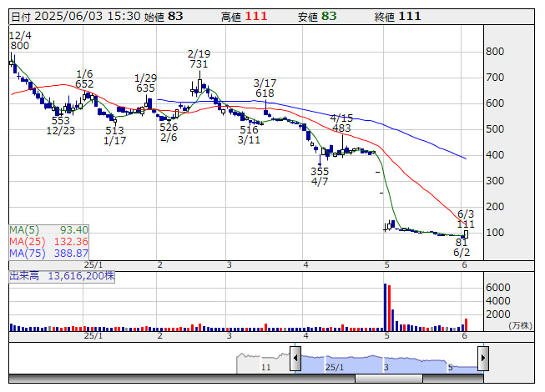Click the 6000 volume axis label
This screenshot has width=545, height=392.
(498, 288)
